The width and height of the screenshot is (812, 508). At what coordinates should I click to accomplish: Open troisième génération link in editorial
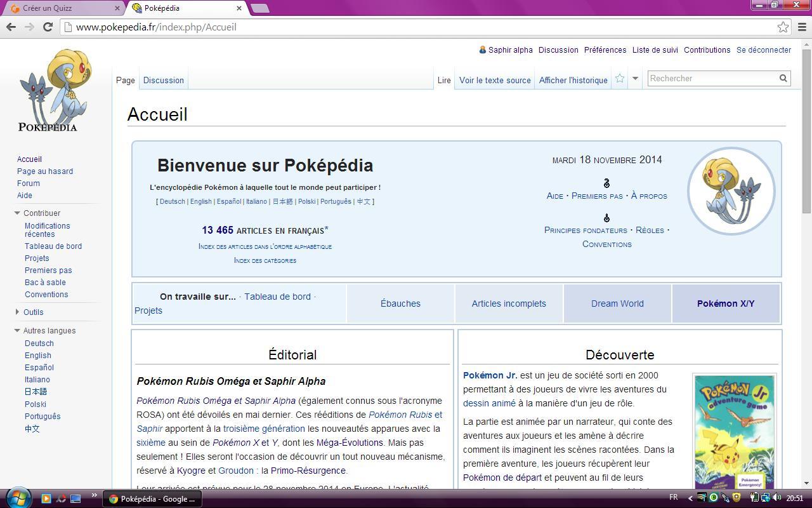264,429
